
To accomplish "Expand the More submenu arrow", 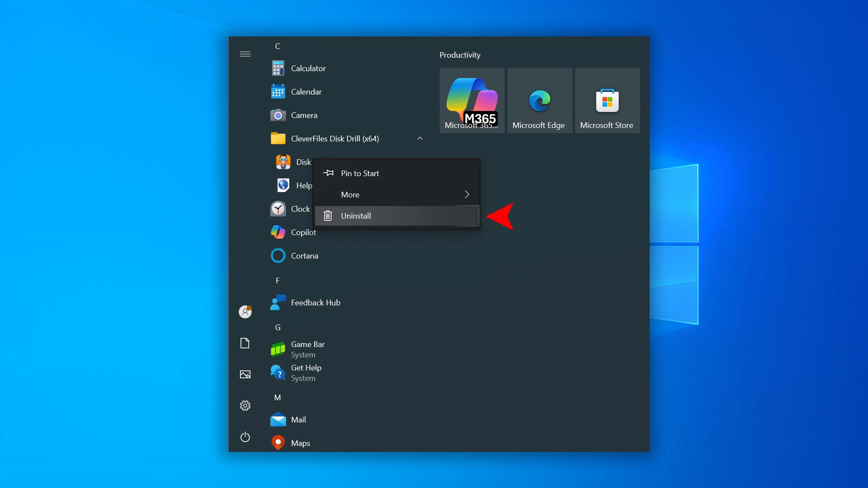I will [467, 194].
